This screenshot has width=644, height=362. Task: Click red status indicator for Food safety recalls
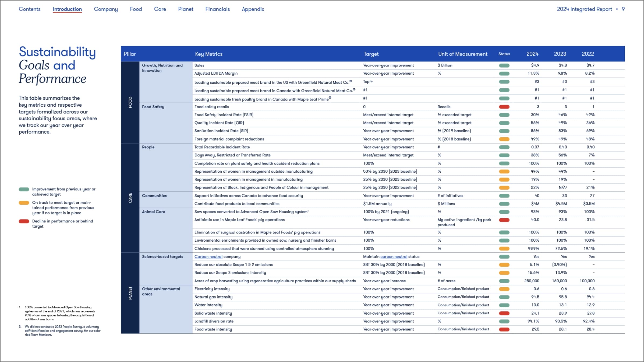click(504, 107)
